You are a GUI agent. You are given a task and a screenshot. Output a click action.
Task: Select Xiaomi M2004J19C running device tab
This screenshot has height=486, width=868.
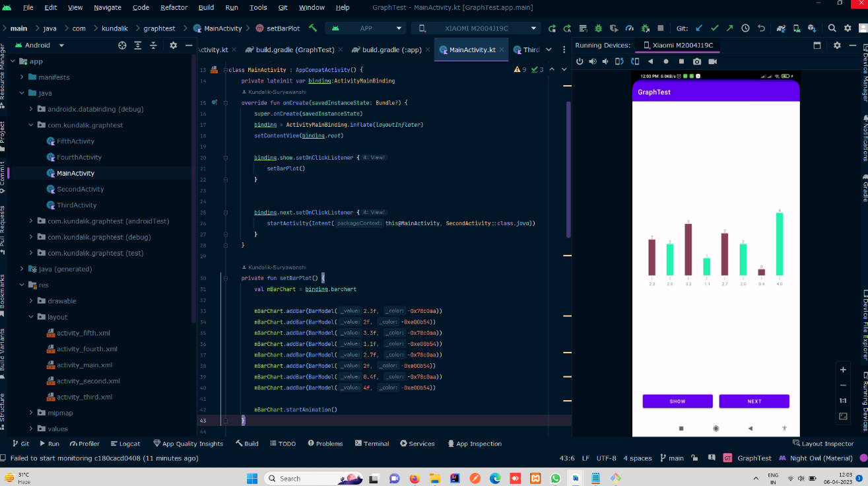tap(677, 46)
